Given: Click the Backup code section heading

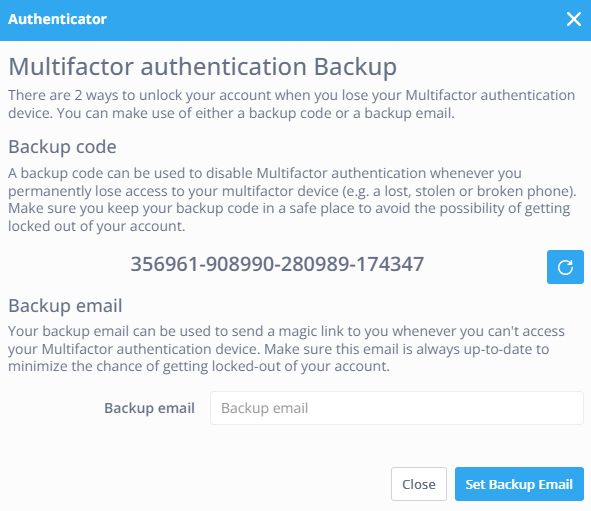Looking at the screenshot, I should tap(62, 147).
